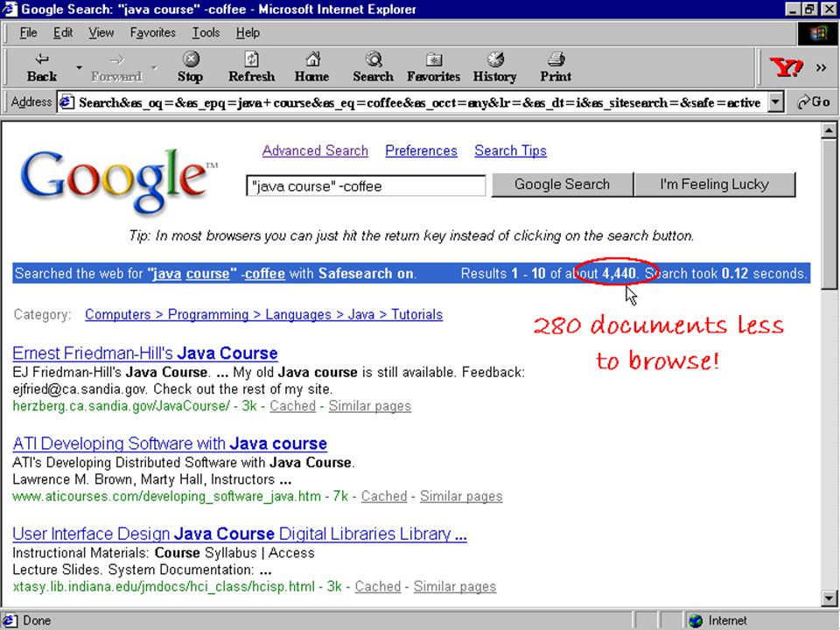The image size is (840, 630).
Task: Click the vertical scrollbar thumb
Action: click(x=829, y=213)
